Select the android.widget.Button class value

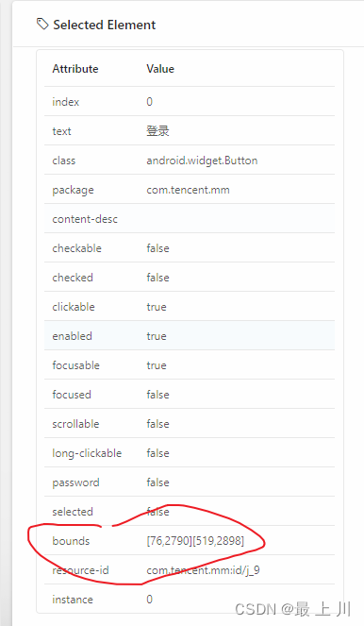[x=202, y=161]
